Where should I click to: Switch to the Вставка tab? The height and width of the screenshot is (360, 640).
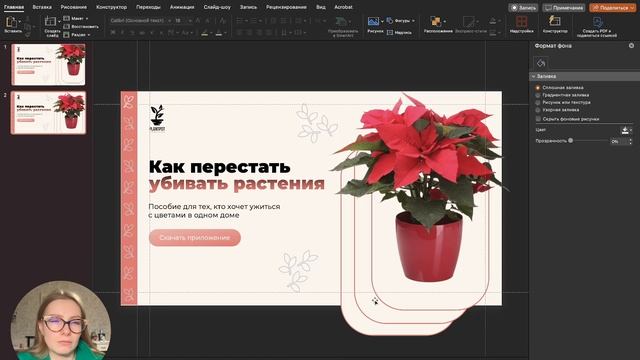tap(42, 7)
